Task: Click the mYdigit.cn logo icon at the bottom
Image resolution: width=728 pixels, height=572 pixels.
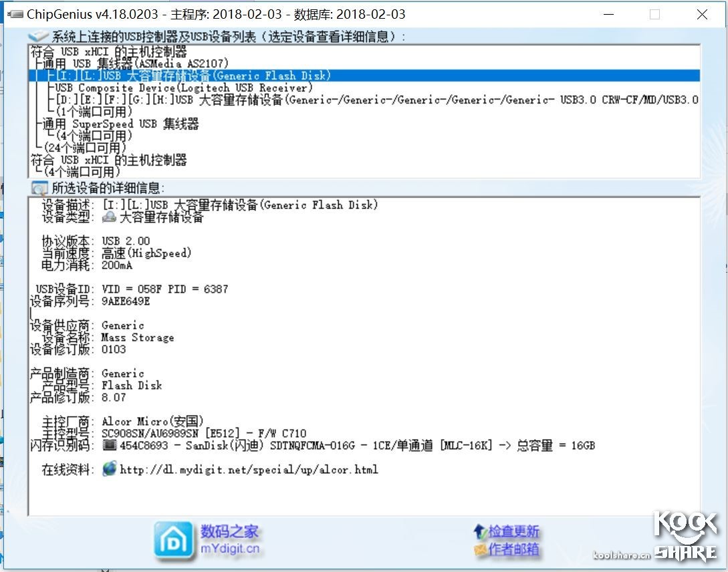Action: [x=172, y=539]
